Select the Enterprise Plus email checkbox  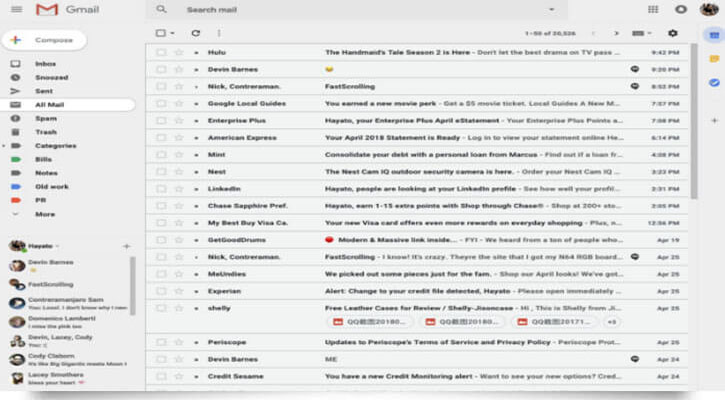point(161,121)
